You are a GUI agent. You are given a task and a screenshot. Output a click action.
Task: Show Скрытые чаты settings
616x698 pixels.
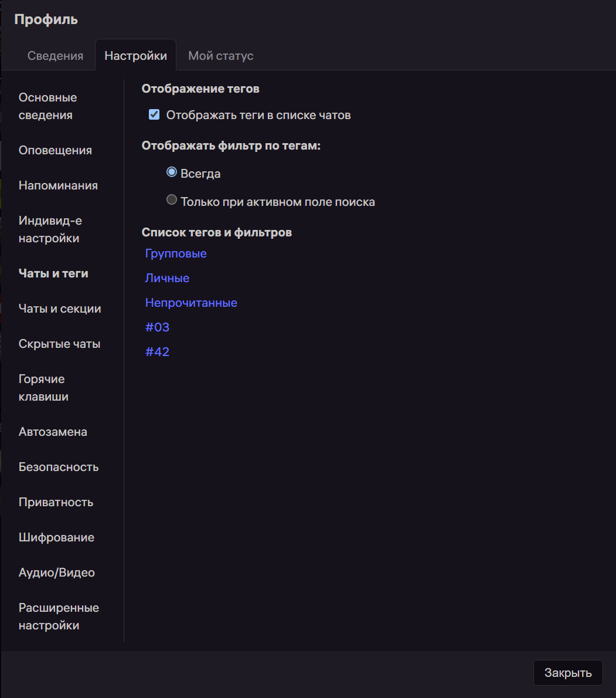click(x=59, y=343)
